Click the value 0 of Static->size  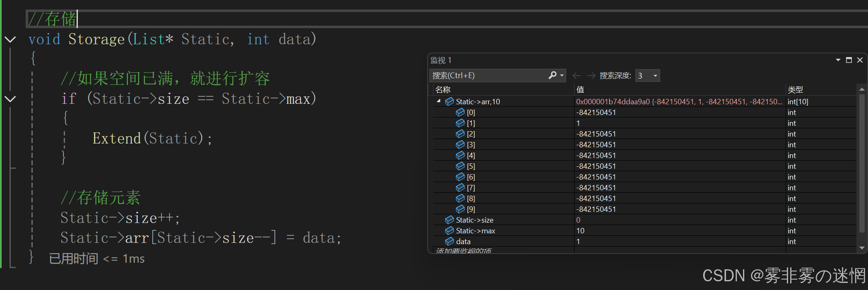tap(578, 220)
